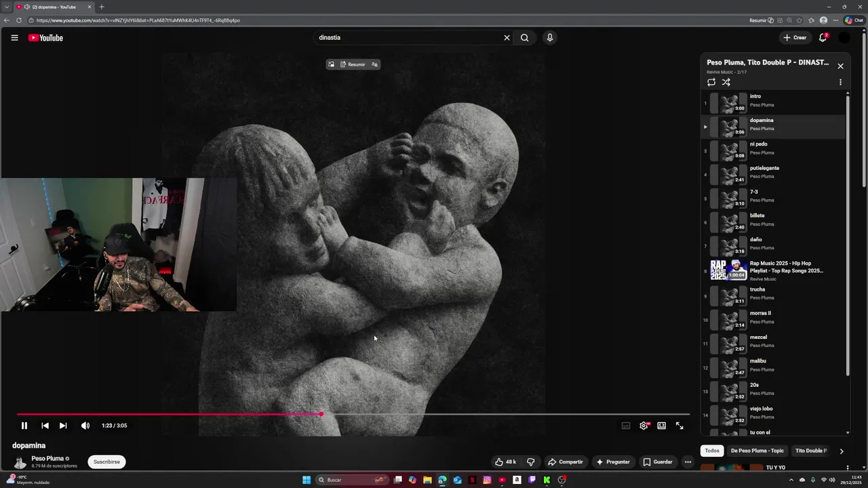Toggle subtitles in the player

626,426
